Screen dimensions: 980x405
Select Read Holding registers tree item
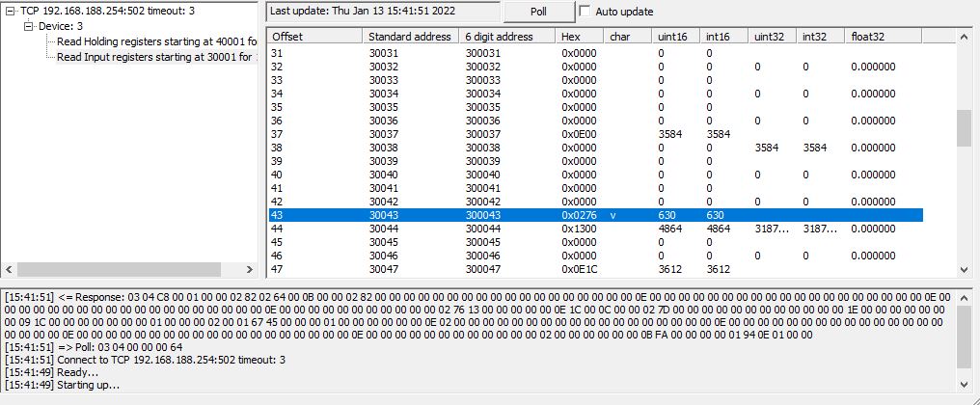tap(156, 41)
